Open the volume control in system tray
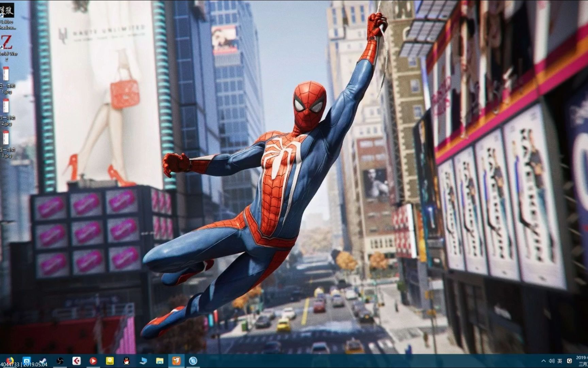The image size is (588, 368). coord(552,361)
